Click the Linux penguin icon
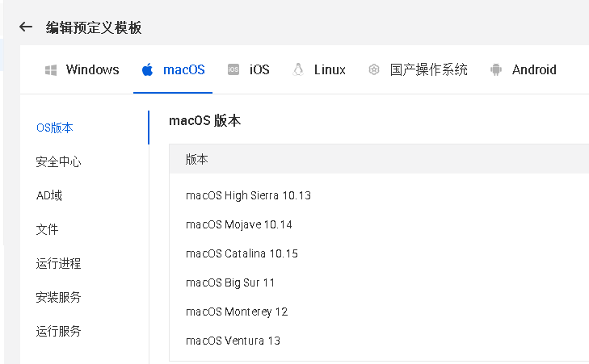Screen dimensions: 589x364 point(299,70)
